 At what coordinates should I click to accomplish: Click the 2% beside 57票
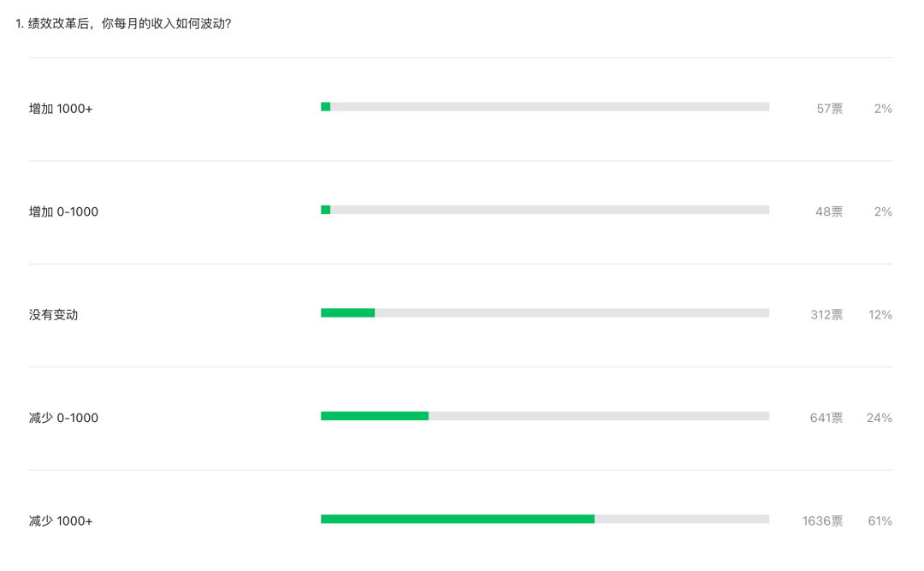pos(883,109)
